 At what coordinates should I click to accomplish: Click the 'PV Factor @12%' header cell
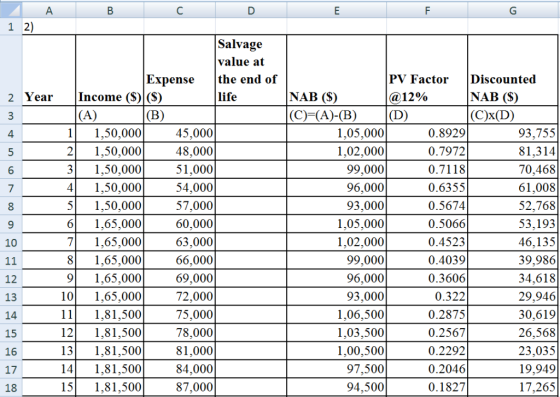pyautogui.click(x=427, y=70)
